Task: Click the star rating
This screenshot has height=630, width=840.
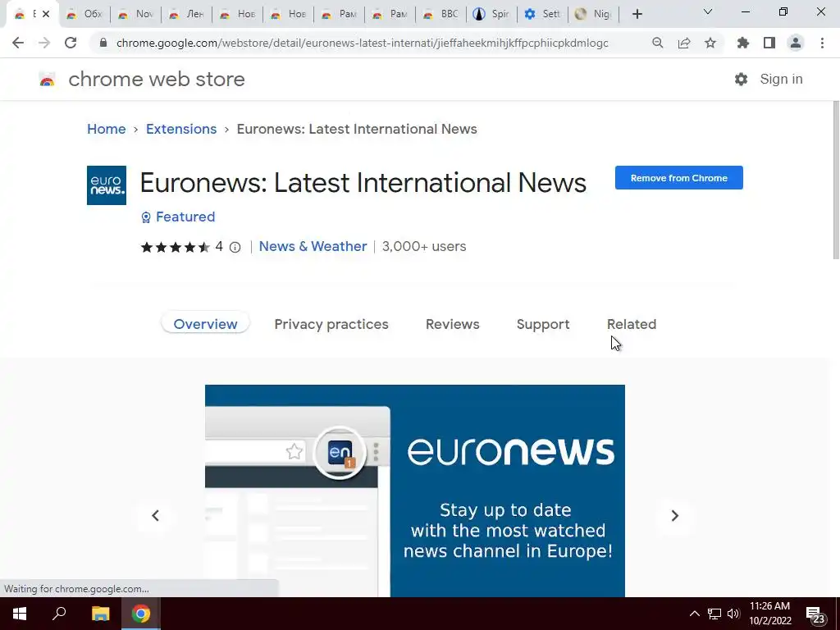Action: [176, 247]
